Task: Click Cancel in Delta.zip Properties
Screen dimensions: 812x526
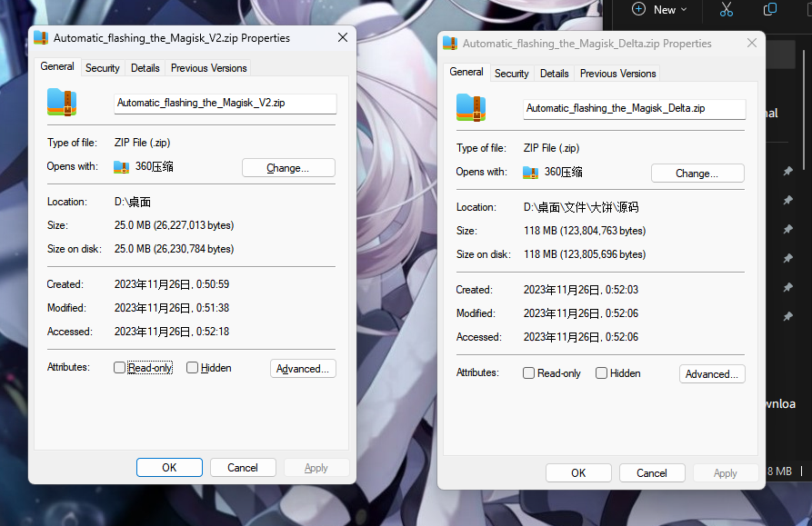Action: pyautogui.click(x=652, y=473)
